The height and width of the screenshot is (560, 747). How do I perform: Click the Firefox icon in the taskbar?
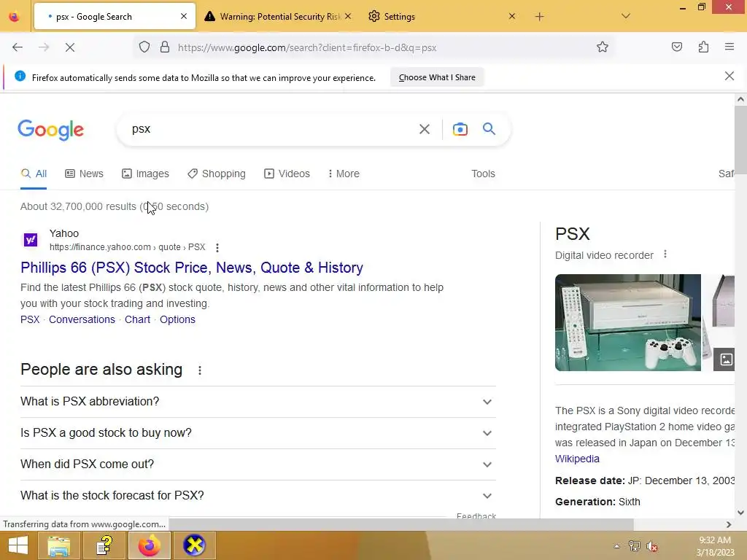pos(149,545)
